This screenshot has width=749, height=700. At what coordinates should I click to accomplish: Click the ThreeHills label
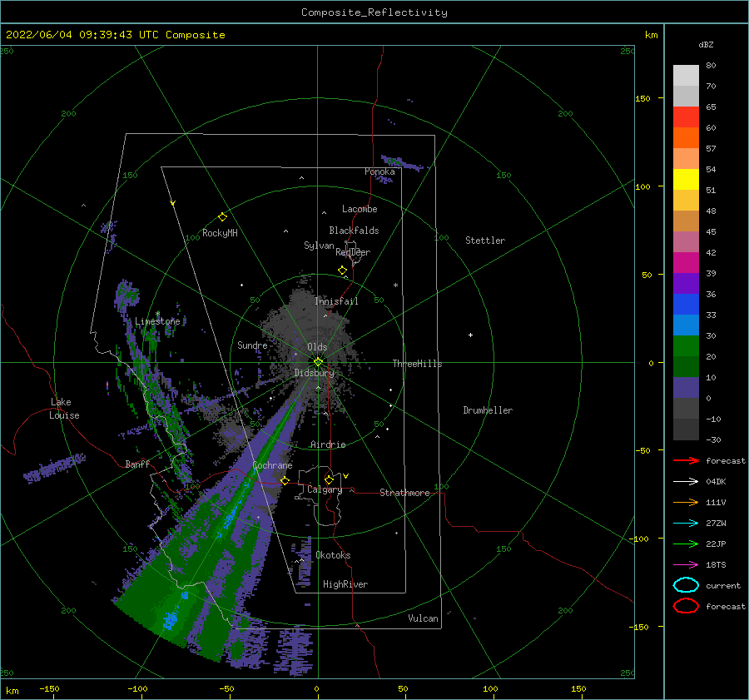tap(417, 364)
